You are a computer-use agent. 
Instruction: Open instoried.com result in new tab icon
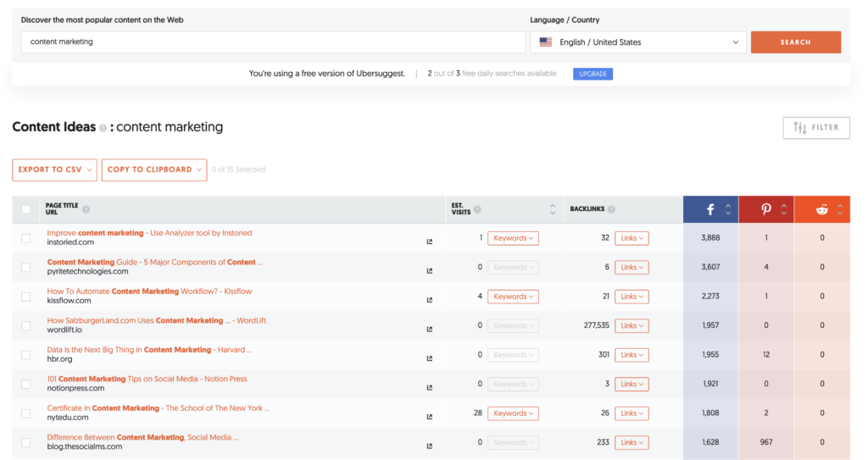tap(430, 242)
